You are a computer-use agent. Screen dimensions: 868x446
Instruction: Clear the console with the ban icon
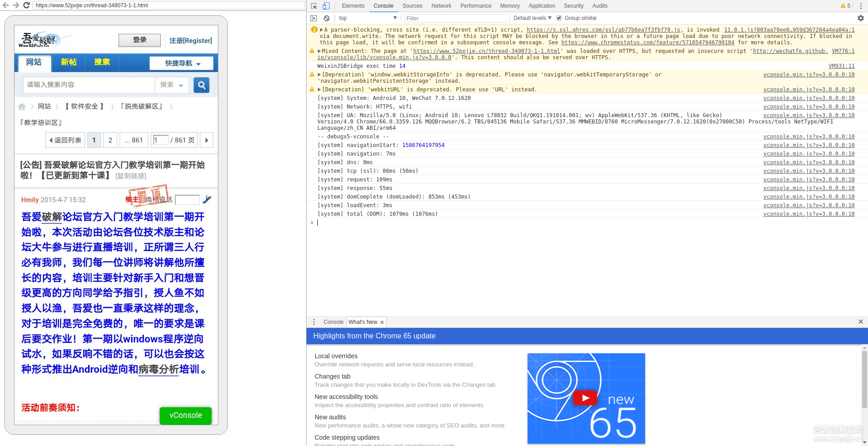click(326, 18)
